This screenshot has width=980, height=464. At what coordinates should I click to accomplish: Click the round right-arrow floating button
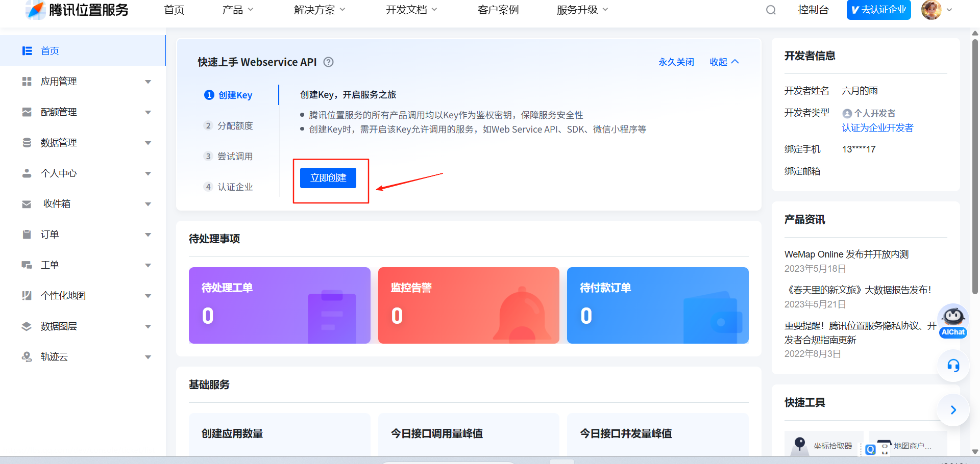coord(953,410)
